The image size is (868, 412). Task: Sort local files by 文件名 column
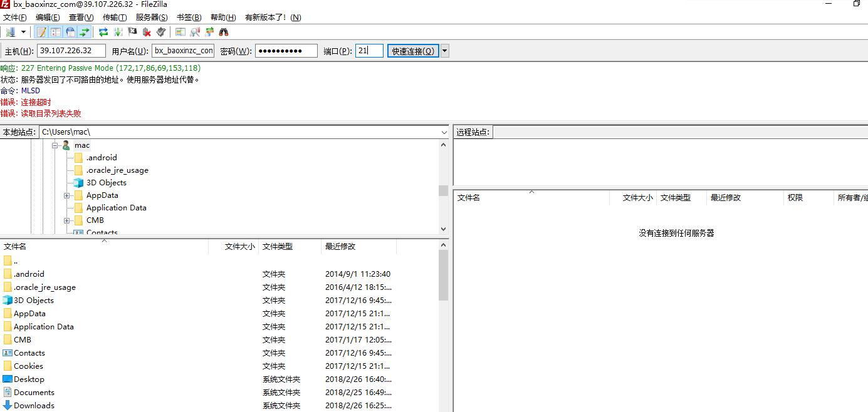(x=105, y=247)
